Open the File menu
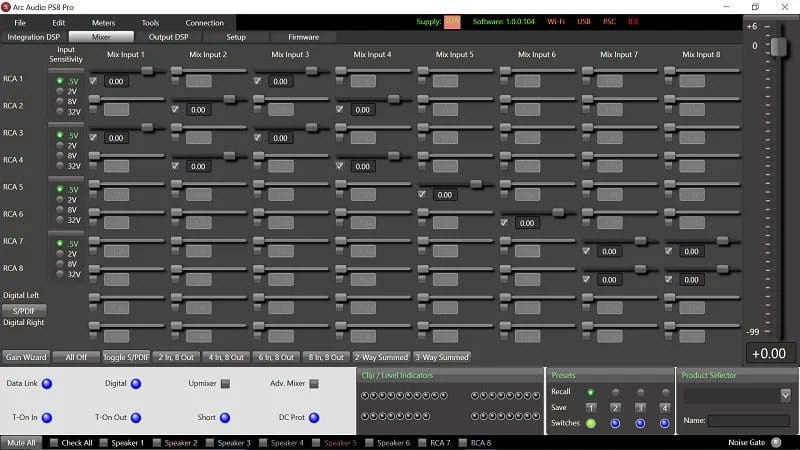800x450 pixels. [20, 23]
